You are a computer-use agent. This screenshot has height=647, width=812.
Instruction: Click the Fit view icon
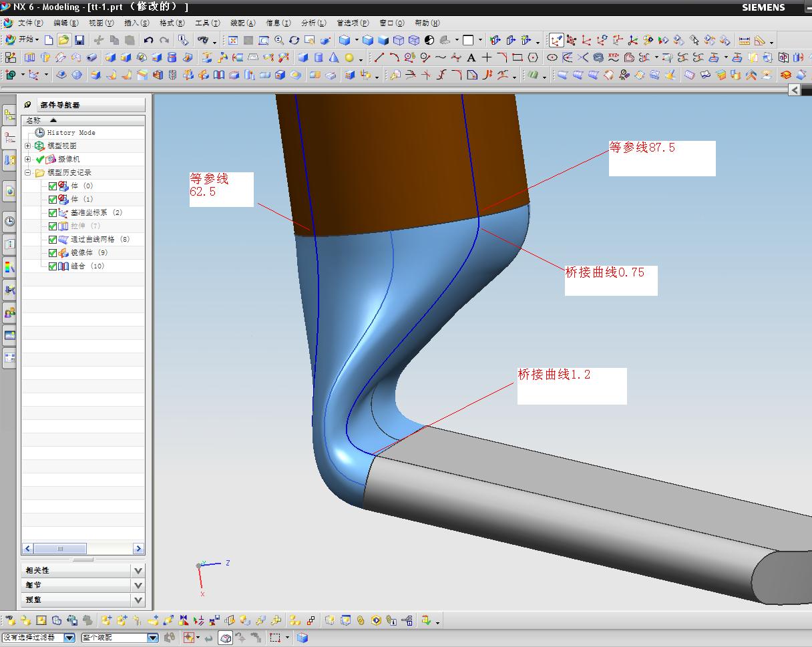(x=233, y=40)
